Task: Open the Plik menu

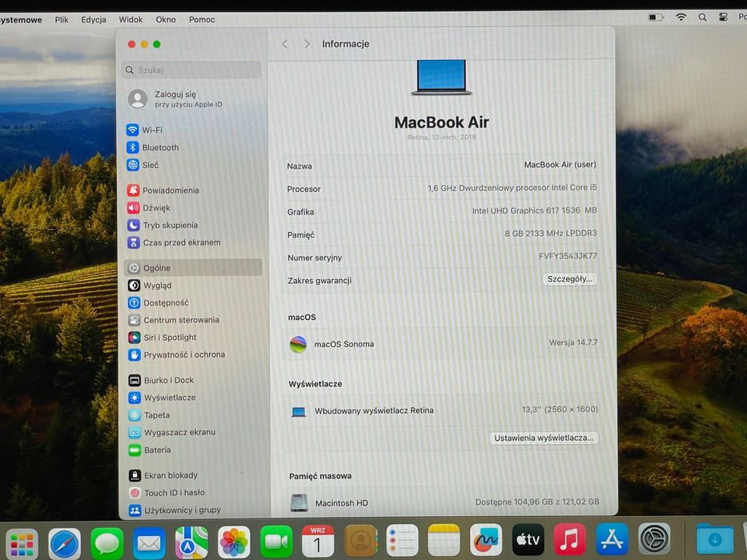Action: (62, 19)
